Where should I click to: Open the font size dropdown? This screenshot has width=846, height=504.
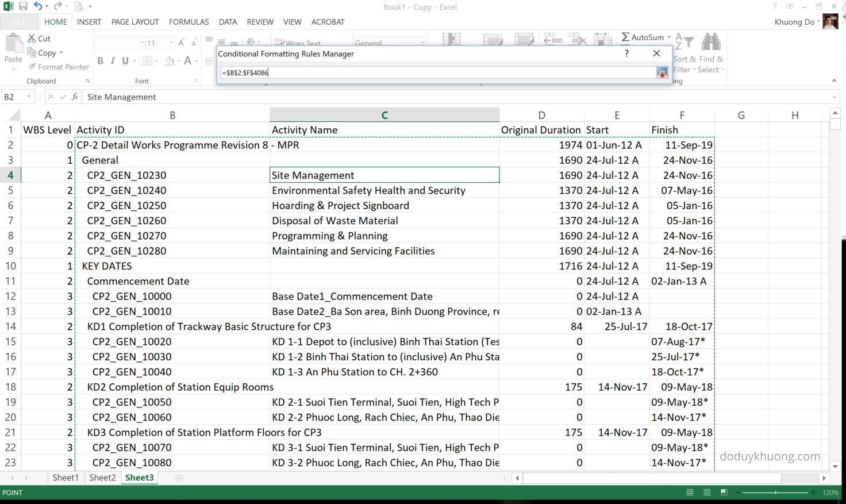(x=171, y=43)
